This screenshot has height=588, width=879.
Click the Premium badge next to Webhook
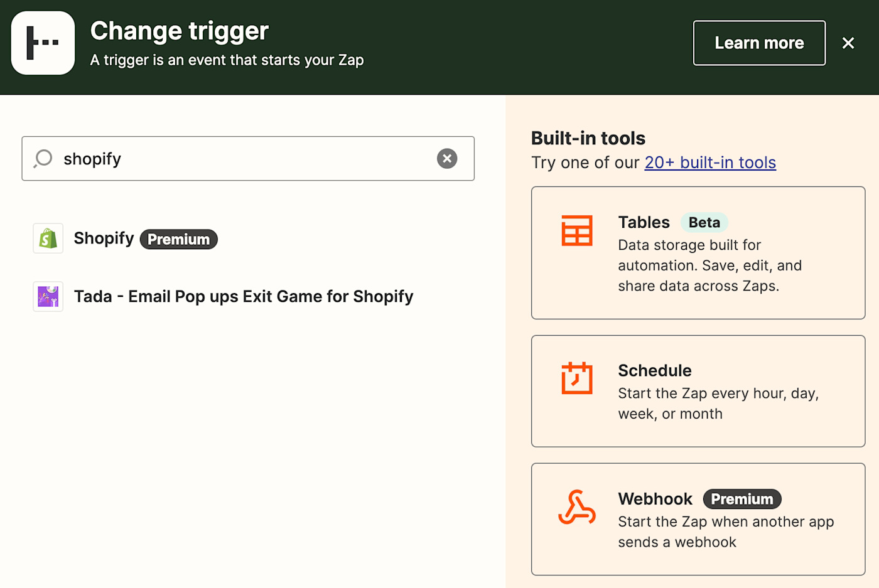tap(742, 499)
